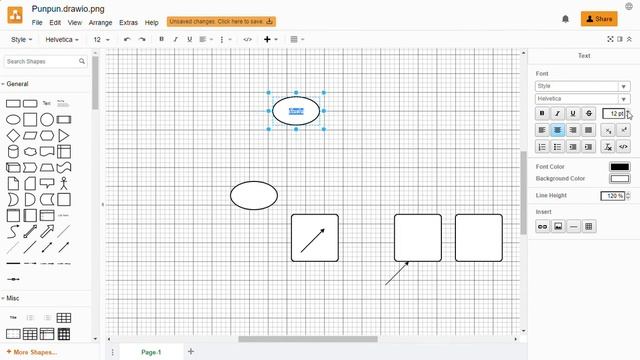Image resolution: width=640 pixels, height=360 pixels.
Task: Toggle Strikethrough in the Text panel
Action: click(x=589, y=113)
